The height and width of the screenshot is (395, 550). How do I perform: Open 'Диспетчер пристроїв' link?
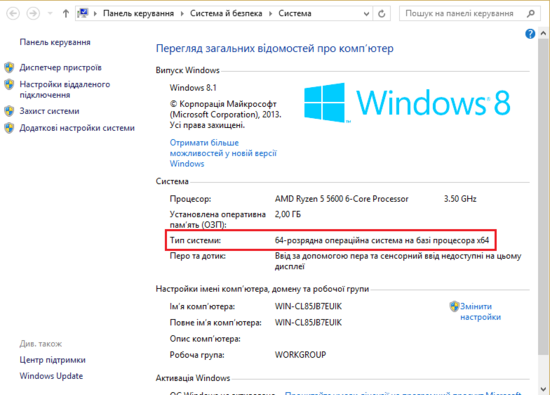[x=60, y=67]
